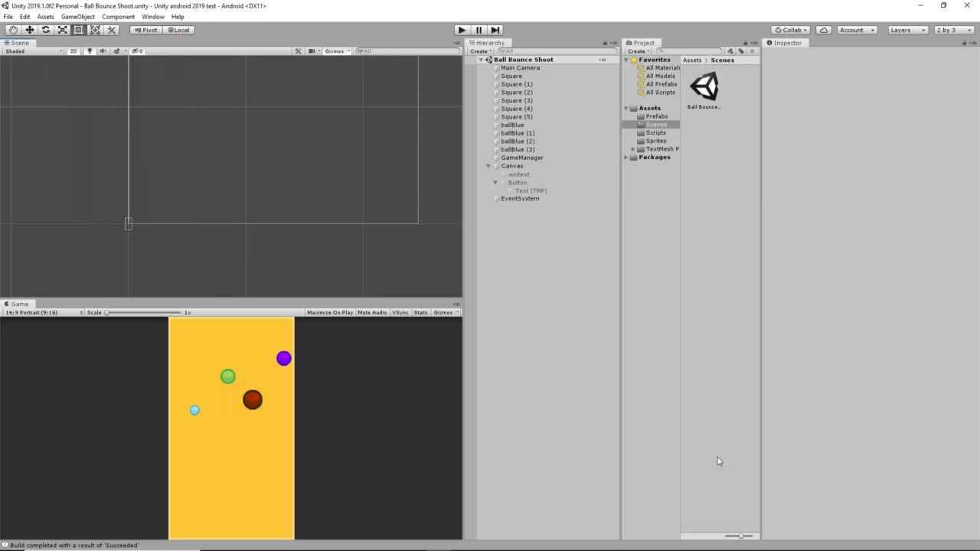Screen dimensions: 980x551
Task: Select the Move tool
Action: (30, 30)
